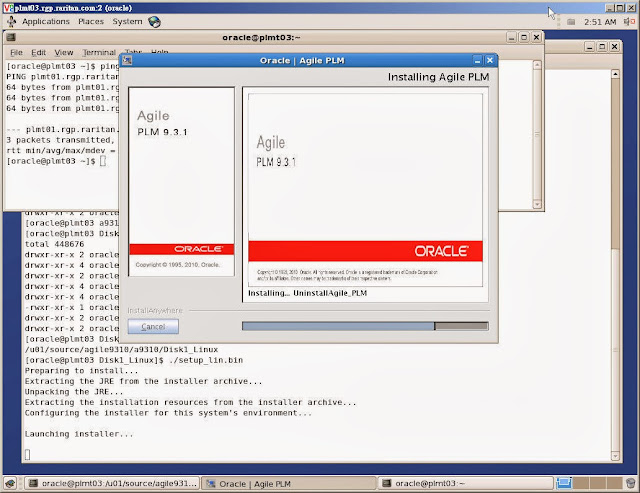Click the left Agile PLM 9.3.1 sidebar image
This screenshot has height=493, width=640.
[182, 182]
